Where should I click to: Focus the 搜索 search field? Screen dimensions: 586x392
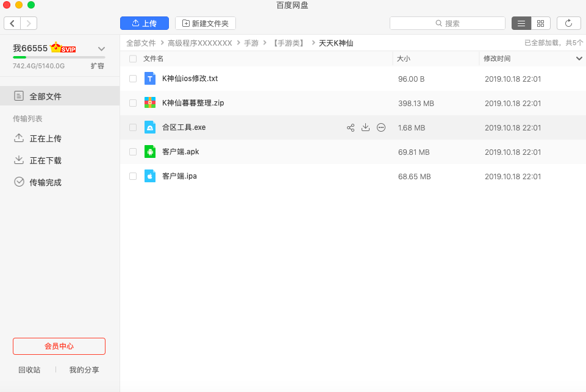coord(448,23)
